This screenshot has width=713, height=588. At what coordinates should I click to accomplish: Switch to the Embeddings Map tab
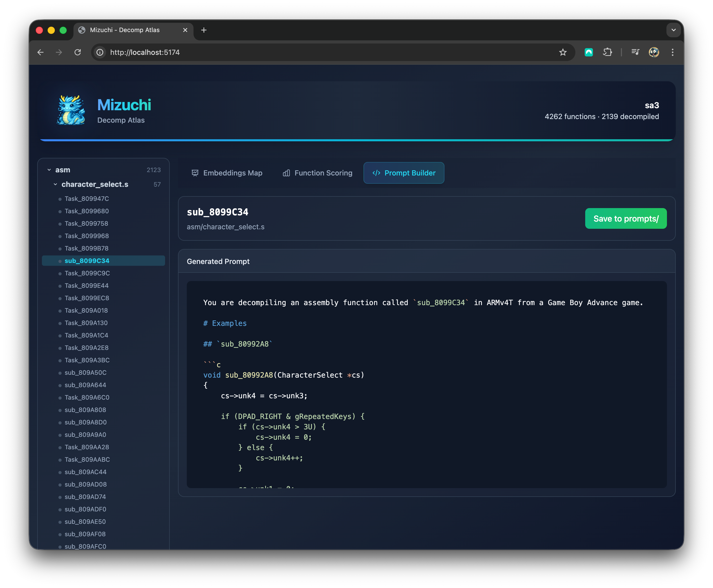(227, 173)
